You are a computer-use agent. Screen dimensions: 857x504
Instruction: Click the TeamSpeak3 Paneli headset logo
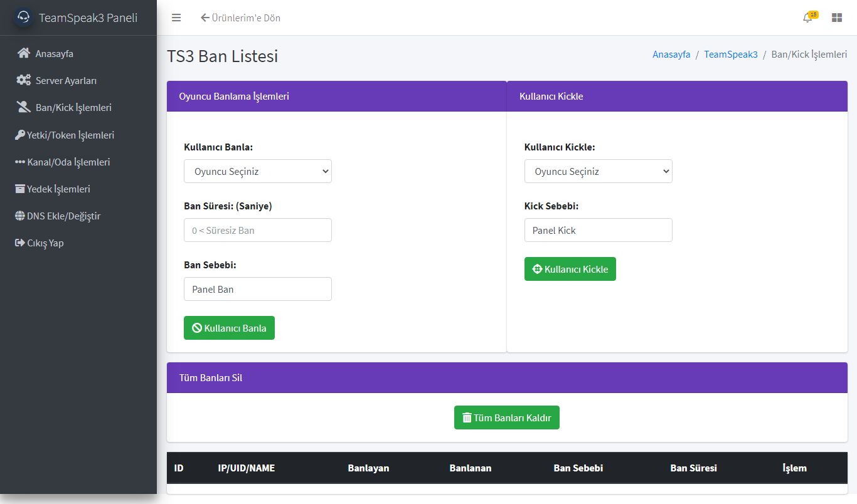click(23, 17)
